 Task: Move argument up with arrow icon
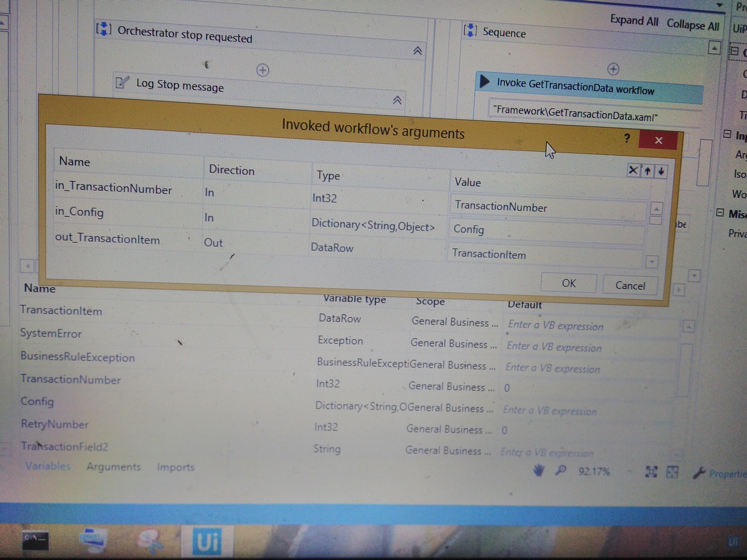648,171
